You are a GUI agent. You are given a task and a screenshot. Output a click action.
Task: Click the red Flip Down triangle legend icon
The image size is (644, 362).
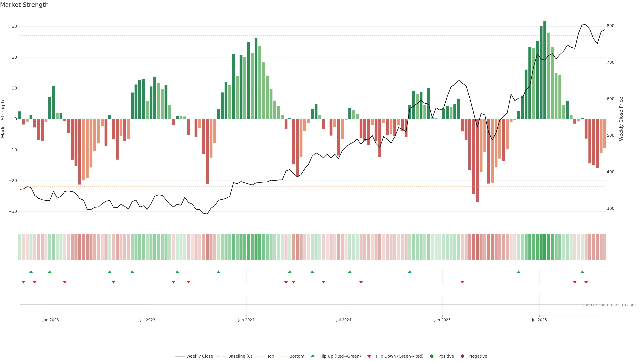click(369, 356)
